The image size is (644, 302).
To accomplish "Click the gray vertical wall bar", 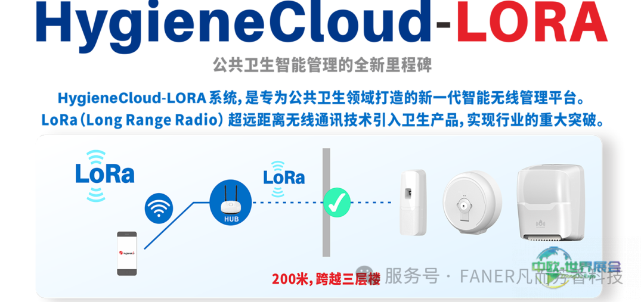I will coord(327,202).
